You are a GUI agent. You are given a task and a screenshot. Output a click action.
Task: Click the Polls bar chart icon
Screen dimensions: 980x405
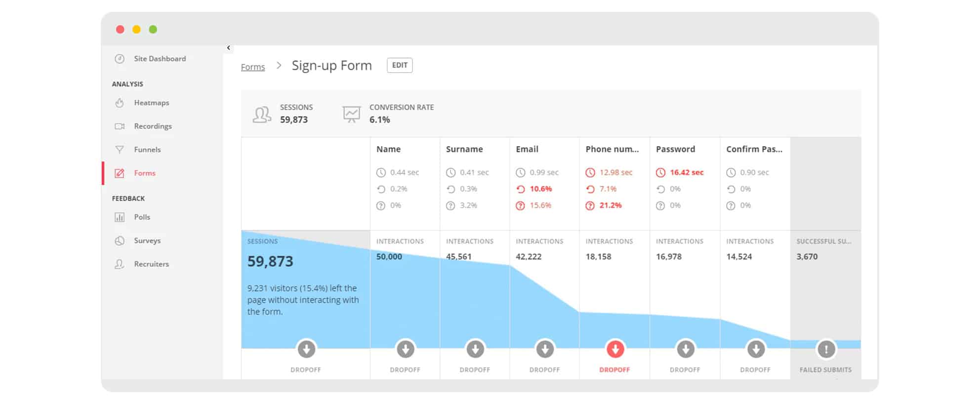pyautogui.click(x=120, y=217)
